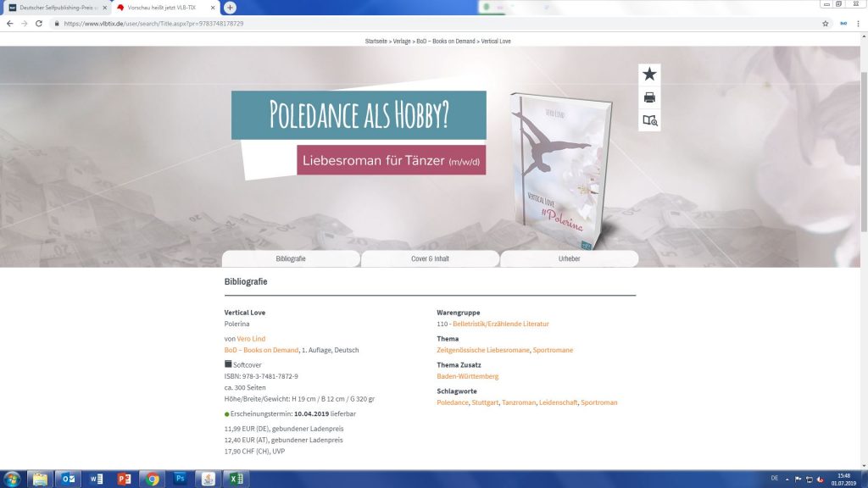The width and height of the screenshot is (868, 488).
Task: Click BoD – Books on Demand breadcrumb
Action: pos(446,41)
